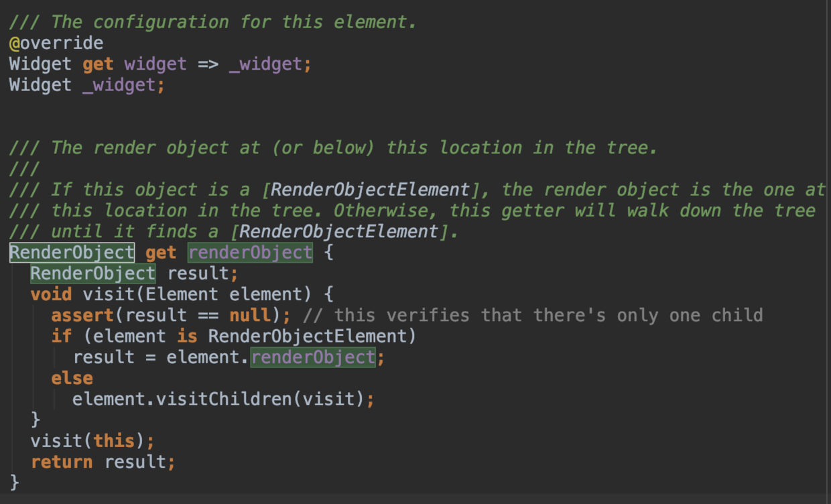Click _widget after the arrow operator
The image size is (831, 504).
(x=265, y=64)
